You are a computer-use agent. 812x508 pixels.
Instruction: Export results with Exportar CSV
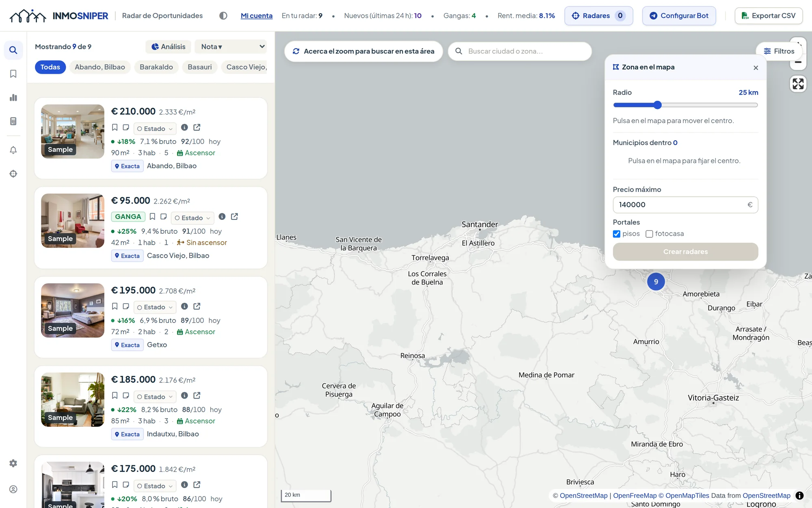click(x=769, y=16)
